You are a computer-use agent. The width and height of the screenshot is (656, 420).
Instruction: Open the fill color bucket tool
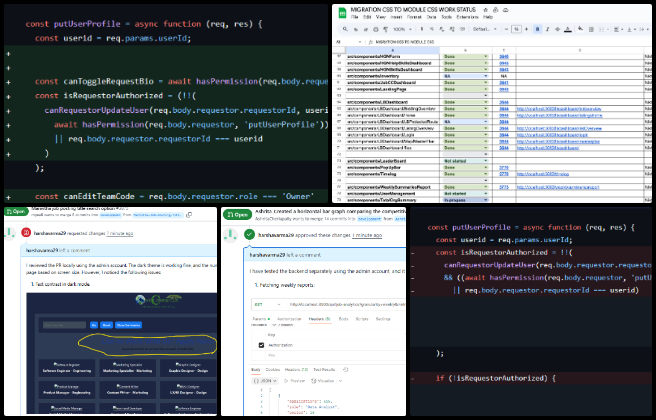581,28
